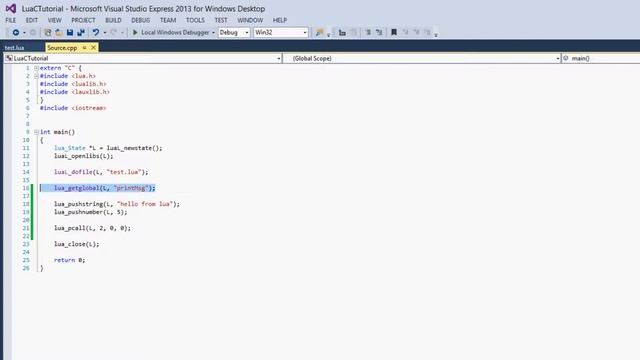This screenshot has height=360, width=640.
Task: Click the member list toolbar icon
Action: click(x=342, y=32)
